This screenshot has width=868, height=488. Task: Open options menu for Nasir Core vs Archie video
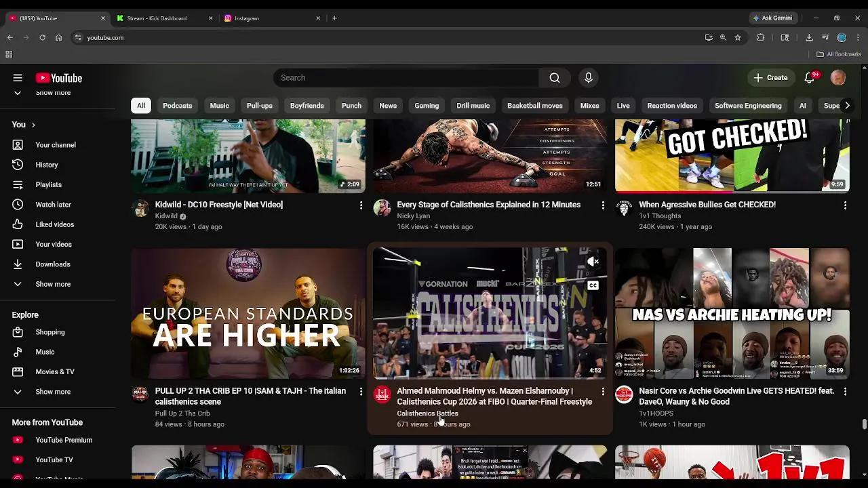tap(845, 391)
